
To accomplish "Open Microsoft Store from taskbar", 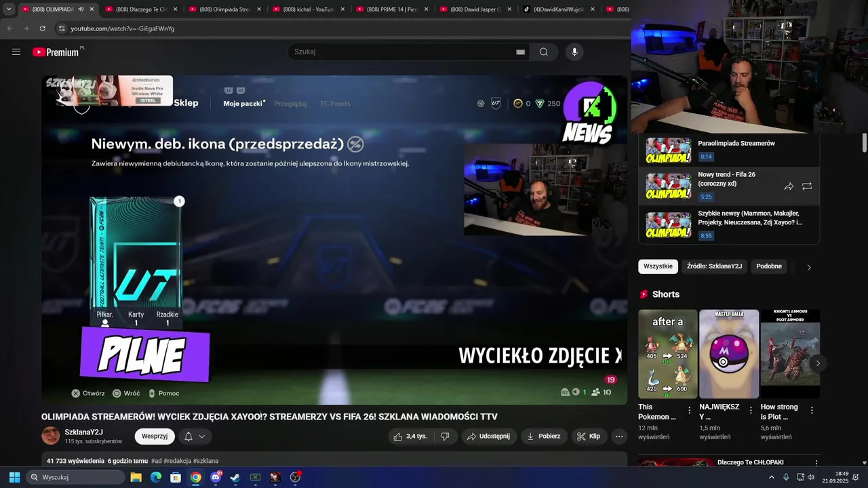I will click(176, 477).
